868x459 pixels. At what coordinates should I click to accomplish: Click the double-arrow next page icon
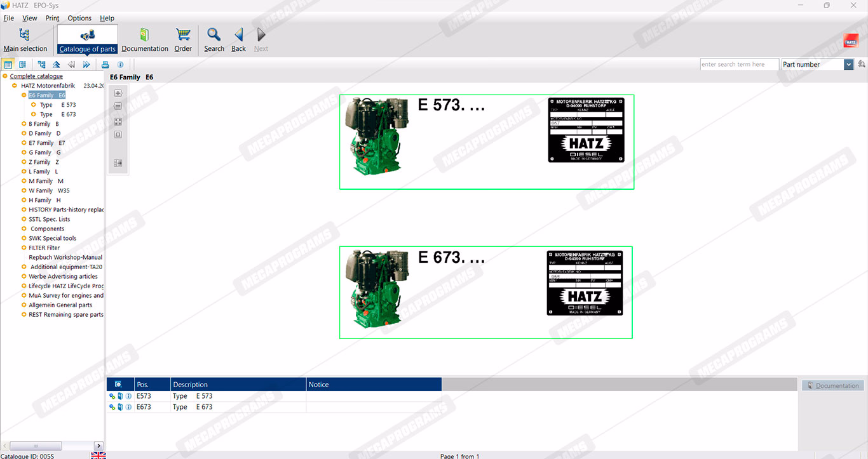coord(86,64)
